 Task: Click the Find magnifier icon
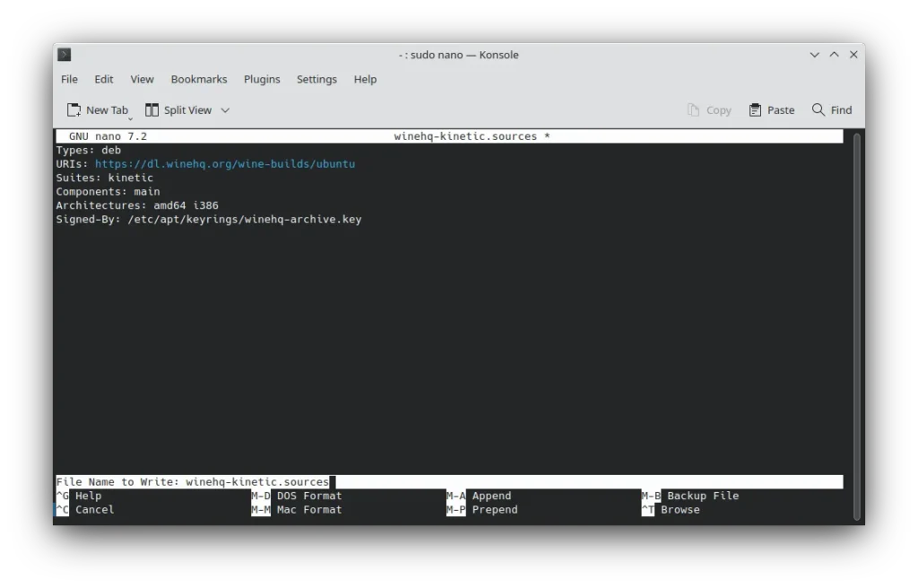(818, 110)
